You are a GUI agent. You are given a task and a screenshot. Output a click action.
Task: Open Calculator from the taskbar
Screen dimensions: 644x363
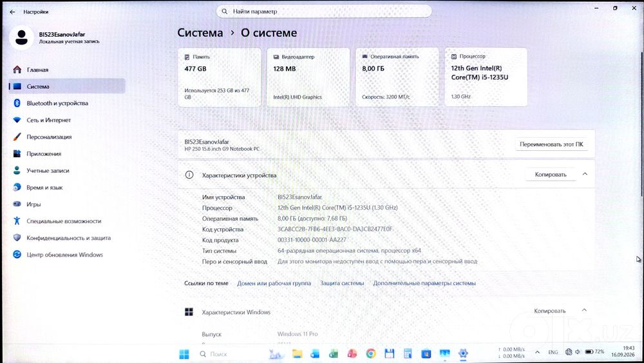[408, 353]
